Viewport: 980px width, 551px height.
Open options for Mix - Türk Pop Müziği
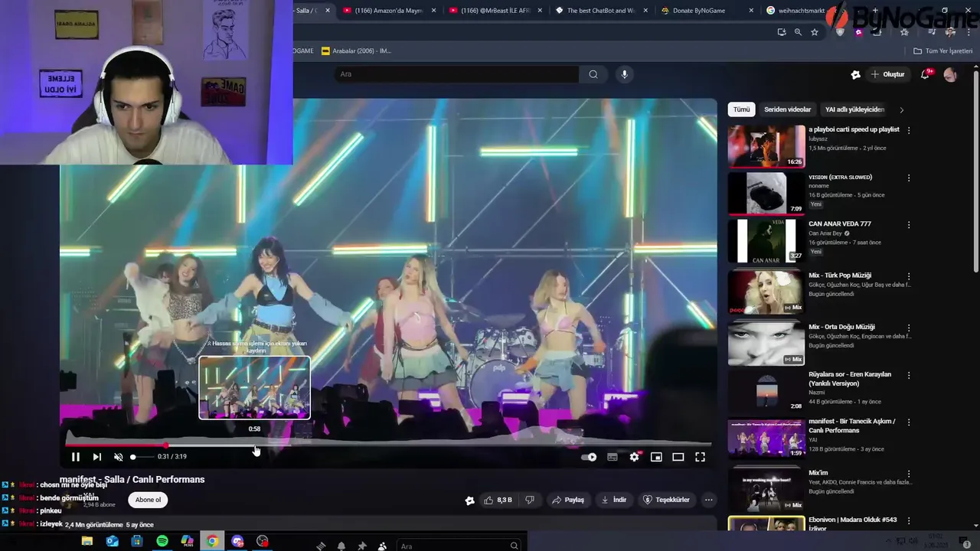point(909,275)
